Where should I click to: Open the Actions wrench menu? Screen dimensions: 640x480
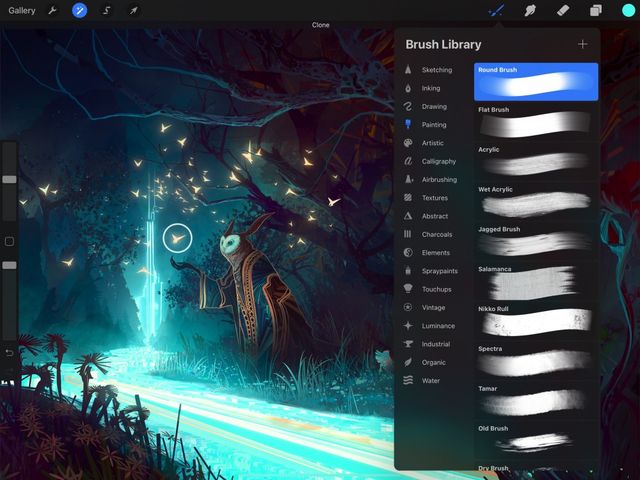[x=52, y=10]
